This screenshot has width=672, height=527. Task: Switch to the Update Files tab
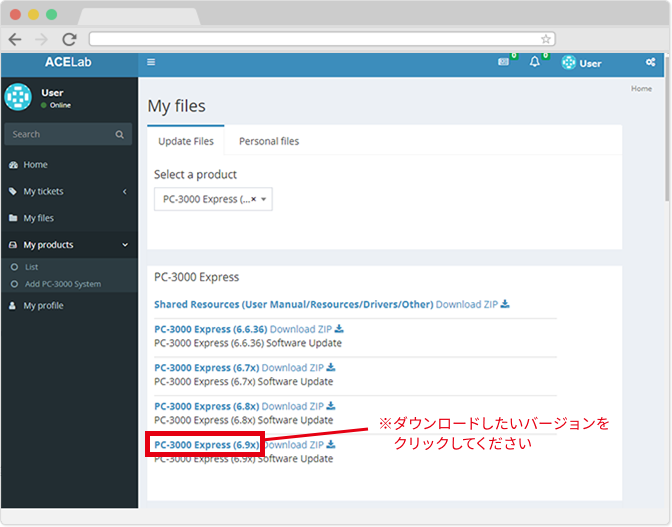[186, 141]
